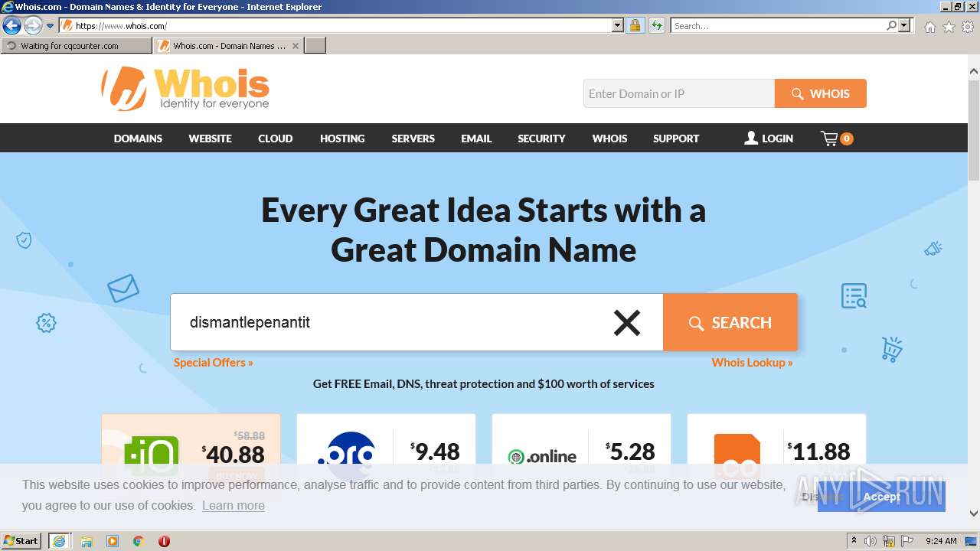Click the IE Back arrow button

pyautogui.click(x=11, y=26)
